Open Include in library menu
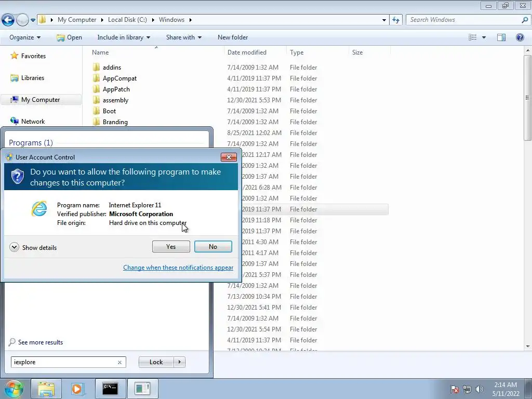The height and width of the screenshot is (399, 532). click(x=124, y=37)
